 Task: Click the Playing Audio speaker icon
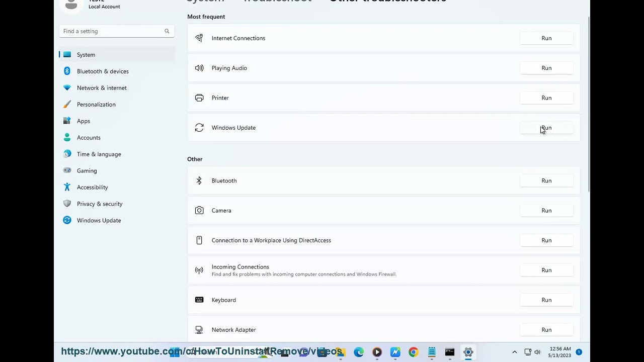click(x=199, y=68)
